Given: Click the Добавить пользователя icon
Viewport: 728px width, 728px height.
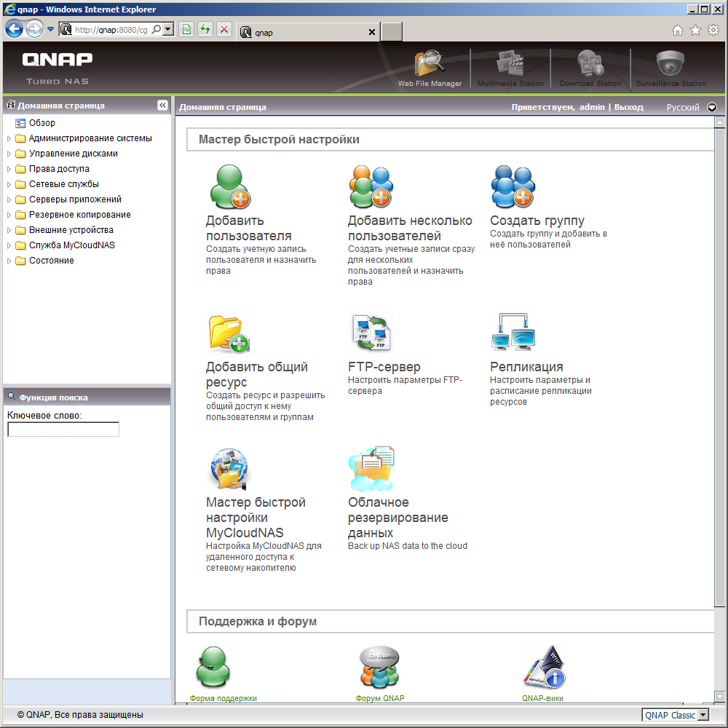Looking at the screenshot, I should click(x=230, y=186).
